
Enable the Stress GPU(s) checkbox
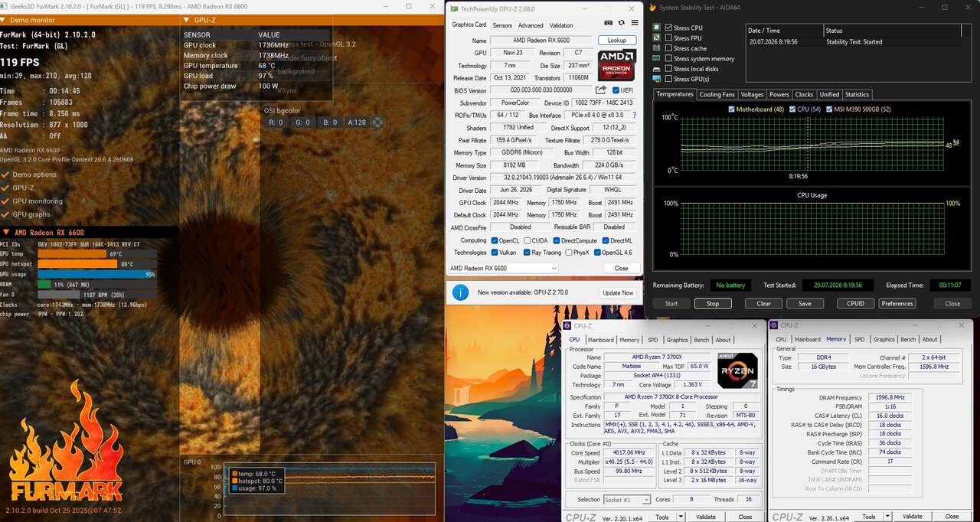point(669,79)
